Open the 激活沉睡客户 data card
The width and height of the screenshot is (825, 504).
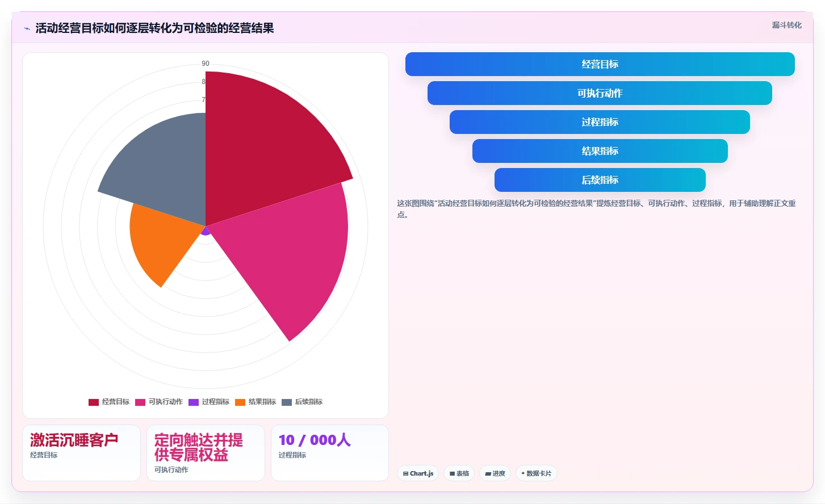click(81, 453)
